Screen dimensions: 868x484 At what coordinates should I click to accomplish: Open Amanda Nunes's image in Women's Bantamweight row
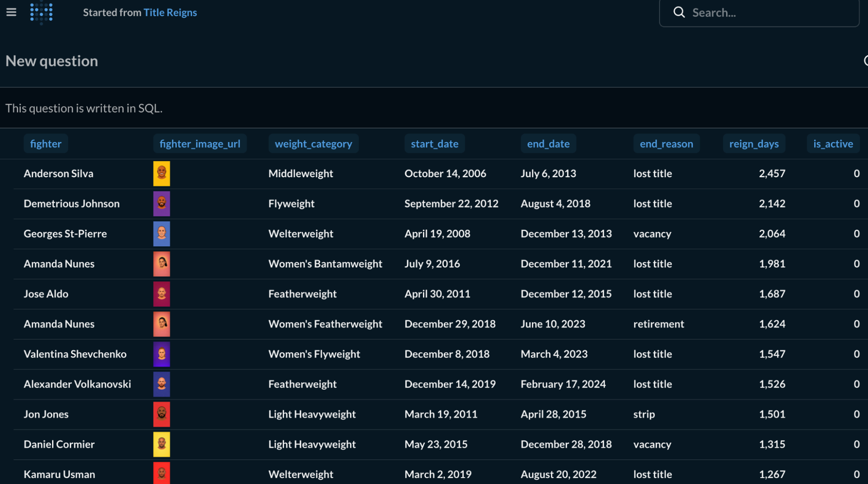(x=161, y=264)
